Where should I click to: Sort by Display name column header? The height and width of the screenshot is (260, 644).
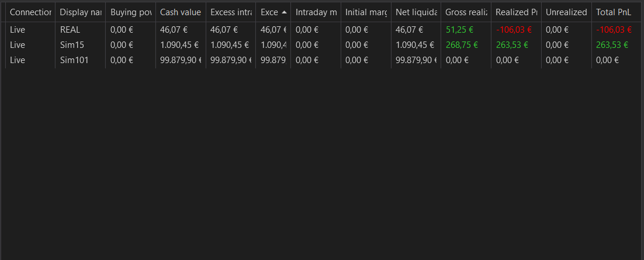click(81, 12)
